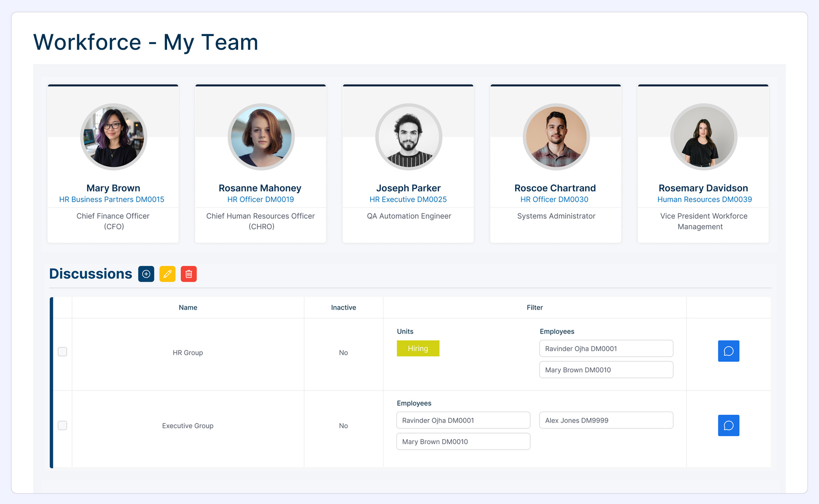Click the Name column header
The image size is (819, 504).
click(188, 308)
